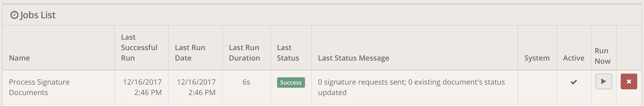The image size is (644, 106).
Task: Open the Process Signature Documents job
Action: [x=39, y=87]
